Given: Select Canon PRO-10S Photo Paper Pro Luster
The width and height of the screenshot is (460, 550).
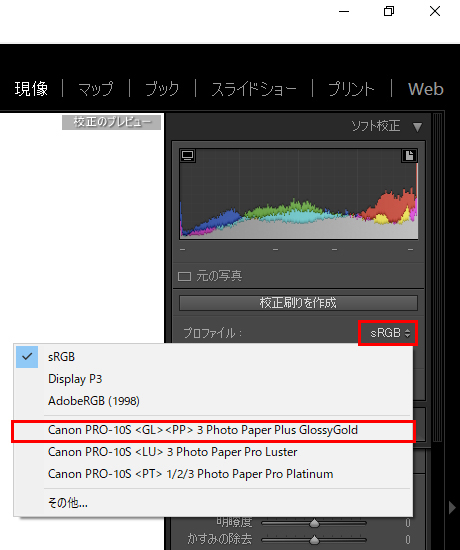Looking at the screenshot, I should pyautogui.click(x=213, y=452).
